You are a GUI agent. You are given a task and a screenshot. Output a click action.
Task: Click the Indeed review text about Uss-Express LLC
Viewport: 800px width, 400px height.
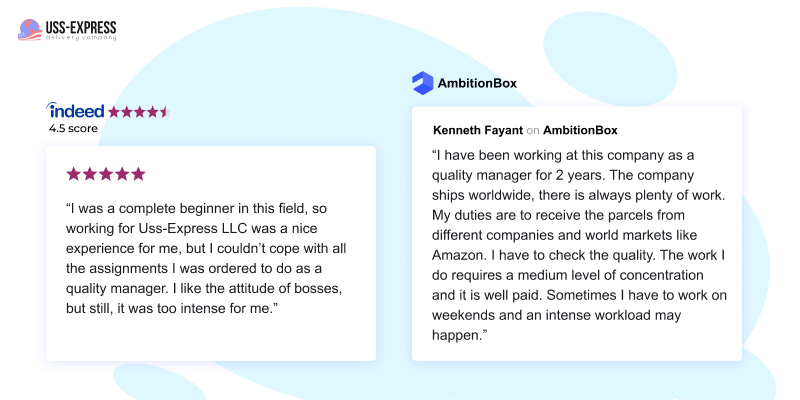[x=206, y=258]
